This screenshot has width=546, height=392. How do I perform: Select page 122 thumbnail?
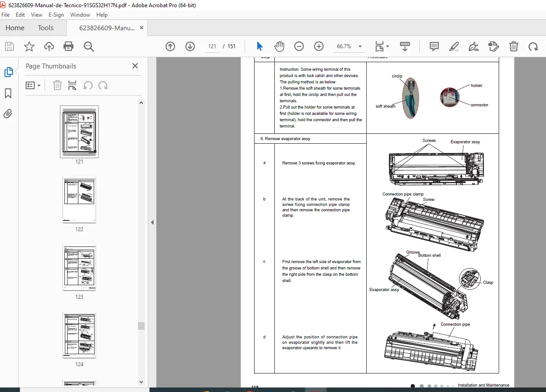tap(79, 199)
